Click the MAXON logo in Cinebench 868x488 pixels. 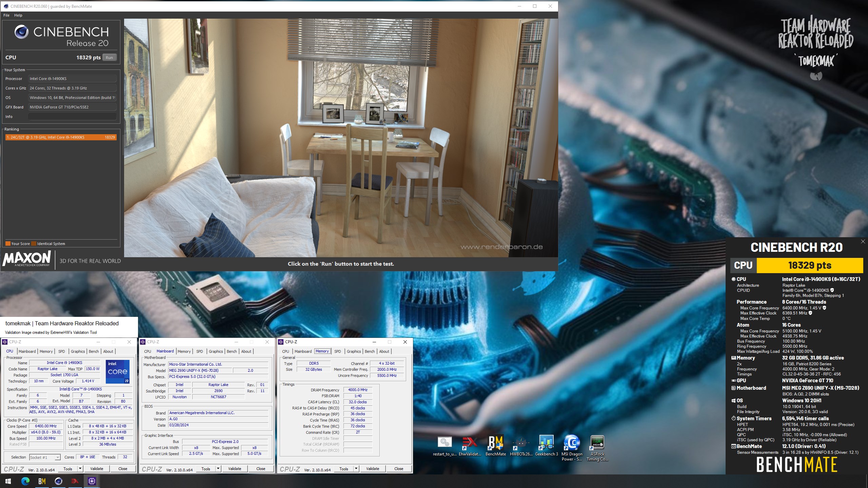click(27, 259)
